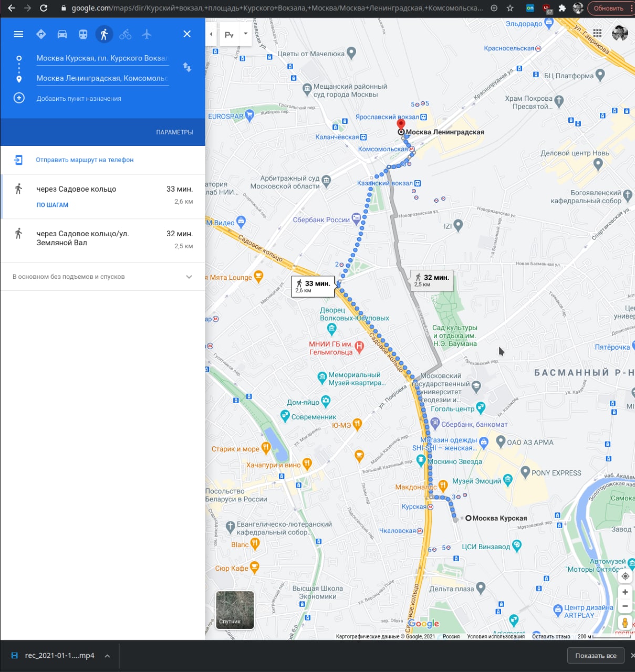
Task: Select the best travel mode icon
Action: [x=41, y=34]
